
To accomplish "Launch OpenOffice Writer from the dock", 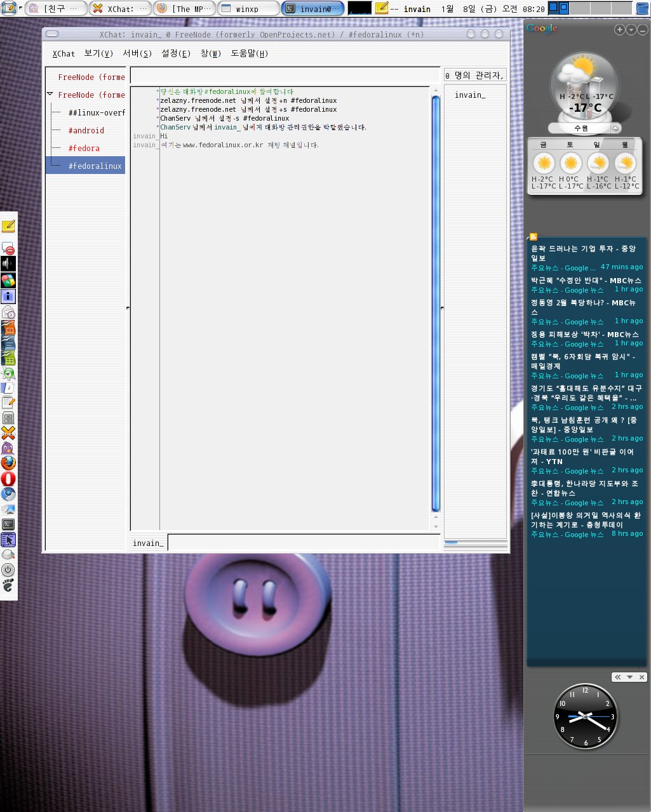I will coord(8,343).
